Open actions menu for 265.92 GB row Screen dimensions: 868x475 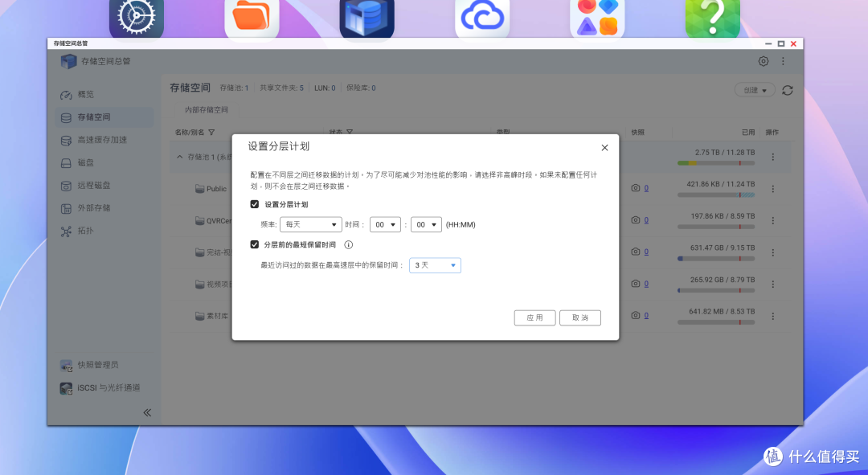(773, 285)
